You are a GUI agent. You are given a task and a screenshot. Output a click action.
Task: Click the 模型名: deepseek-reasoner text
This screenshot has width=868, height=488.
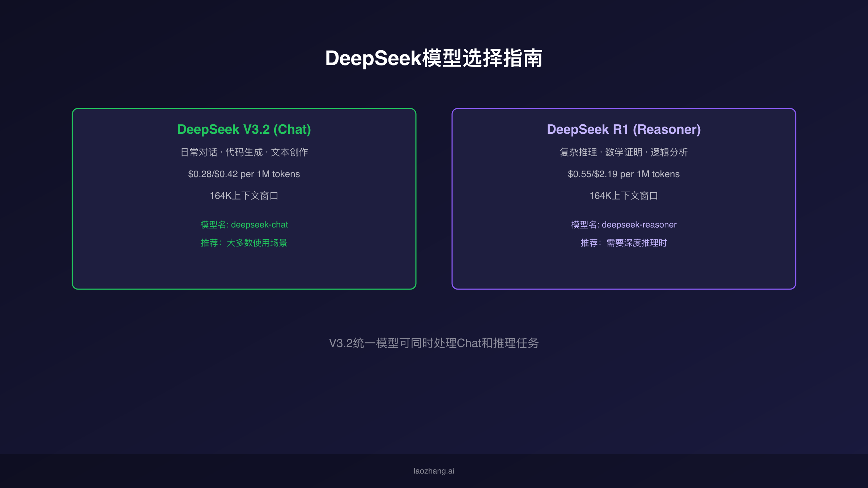click(x=624, y=224)
